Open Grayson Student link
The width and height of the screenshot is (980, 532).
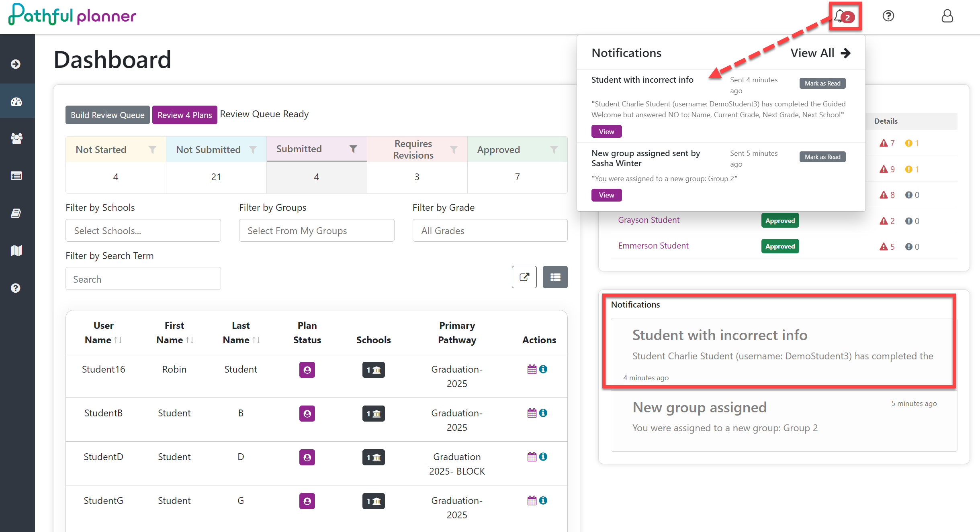click(649, 220)
